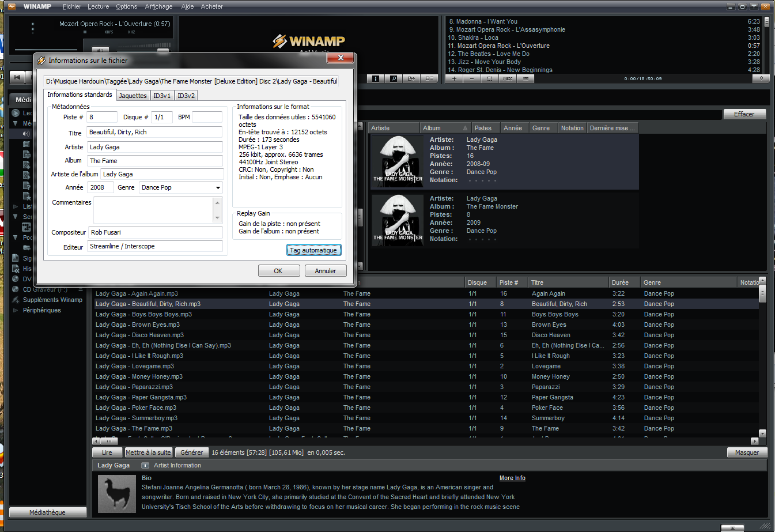Collapse the Podcast node arrow
The height and width of the screenshot is (532, 775).
[x=16, y=237]
